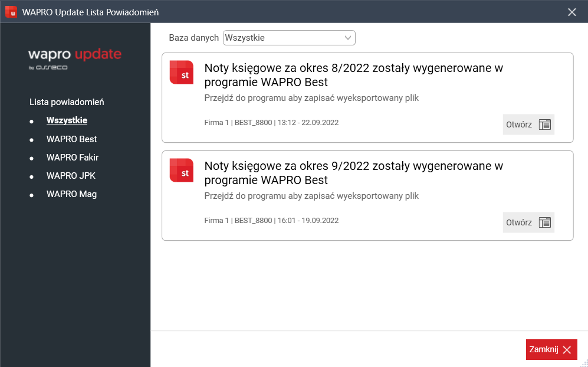The width and height of the screenshot is (588, 367).
Task: Click the '13:12 - 22.09.2022' details line
Action: (x=271, y=123)
